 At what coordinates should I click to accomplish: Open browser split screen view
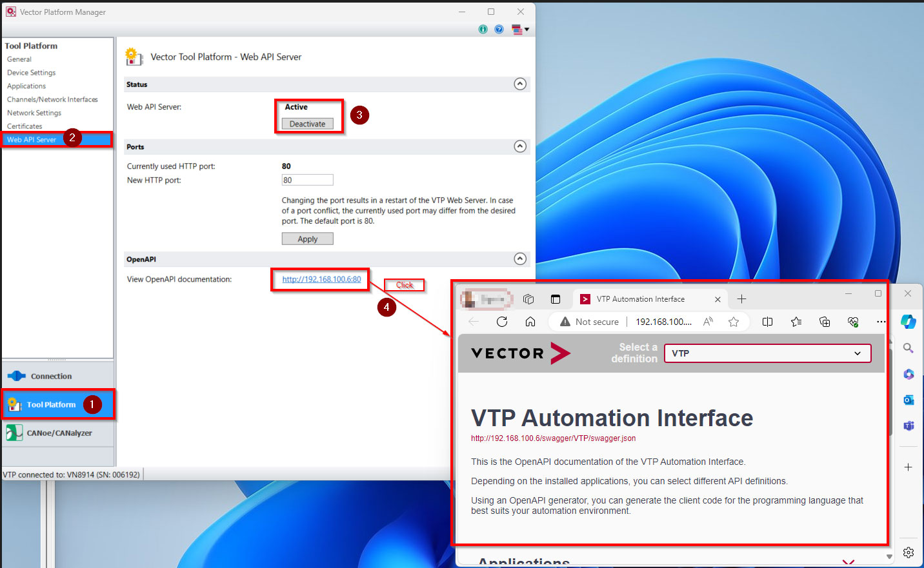(x=767, y=322)
